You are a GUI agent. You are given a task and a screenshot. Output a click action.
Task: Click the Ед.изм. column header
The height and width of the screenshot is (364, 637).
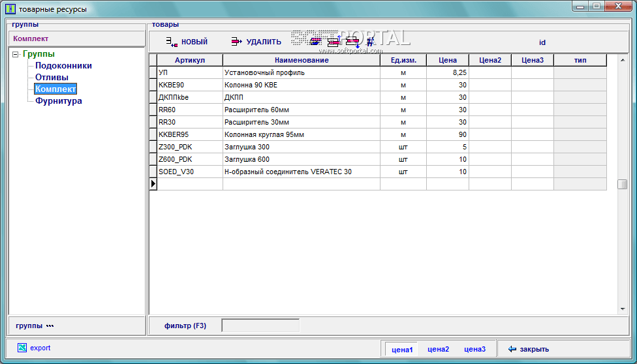point(403,60)
